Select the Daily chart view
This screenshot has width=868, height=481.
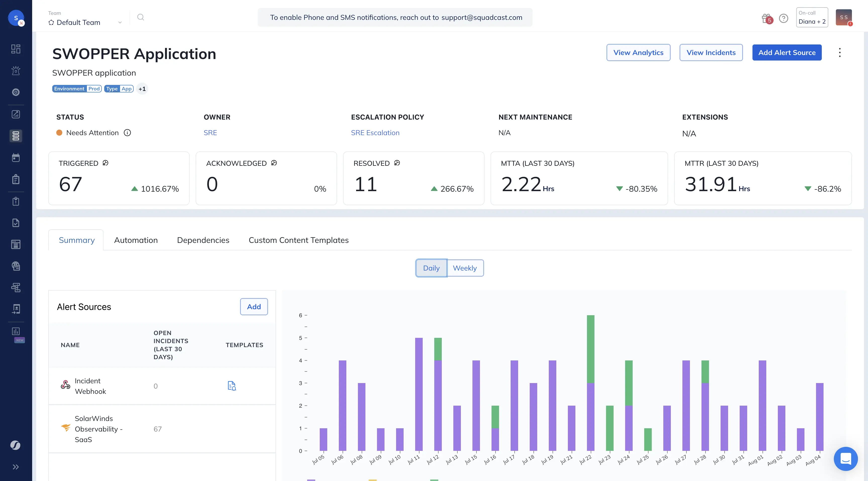point(431,268)
